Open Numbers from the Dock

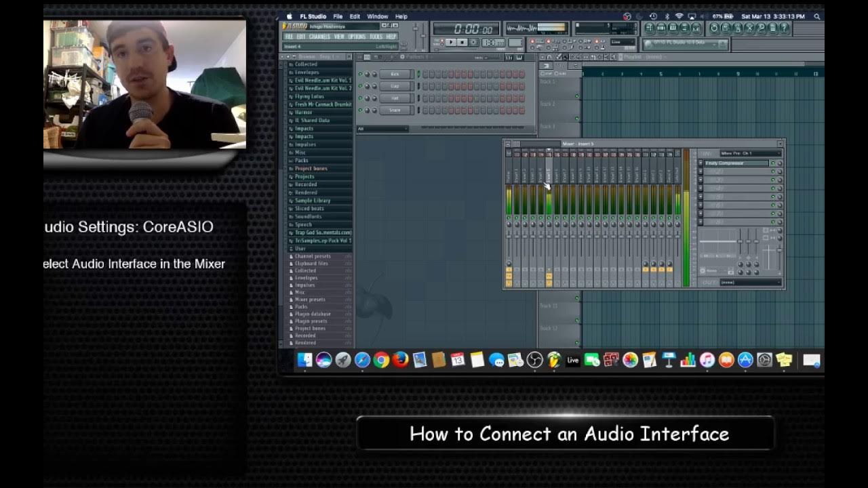(688, 361)
